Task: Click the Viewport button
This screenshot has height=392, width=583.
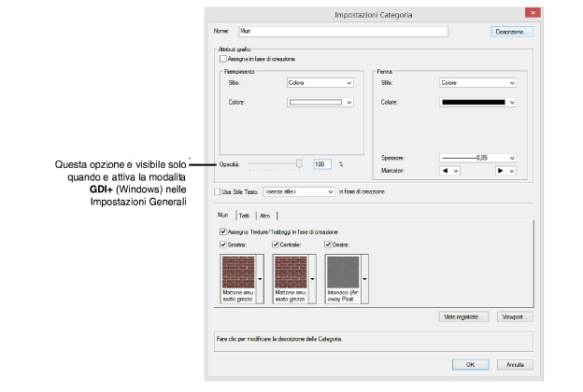Action: (x=515, y=317)
